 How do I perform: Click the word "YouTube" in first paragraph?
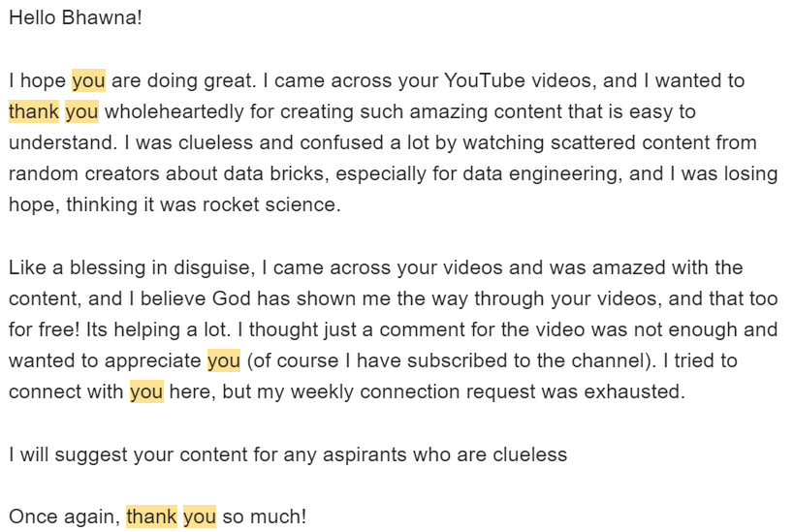[x=483, y=80]
